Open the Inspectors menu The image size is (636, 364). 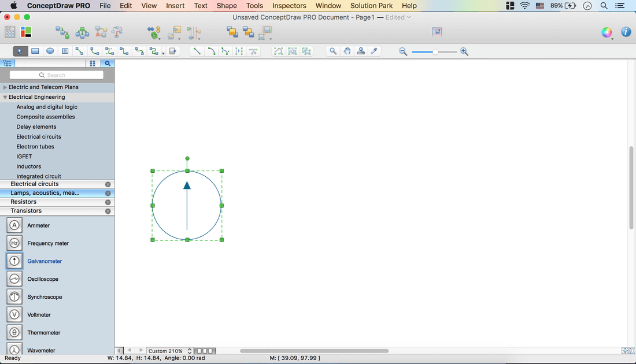[289, 6]
